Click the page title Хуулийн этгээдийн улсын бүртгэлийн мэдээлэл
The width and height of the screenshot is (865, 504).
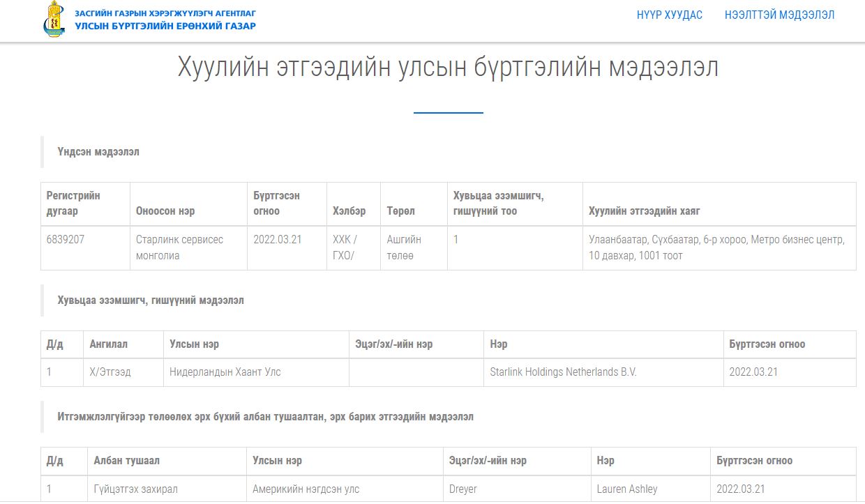[x=448, y=68]
